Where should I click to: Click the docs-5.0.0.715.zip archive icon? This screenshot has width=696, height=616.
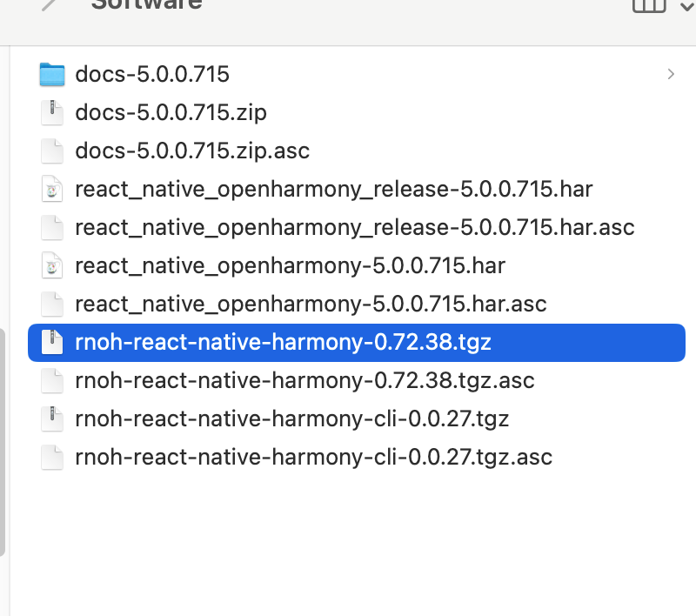tap(52, 112)
